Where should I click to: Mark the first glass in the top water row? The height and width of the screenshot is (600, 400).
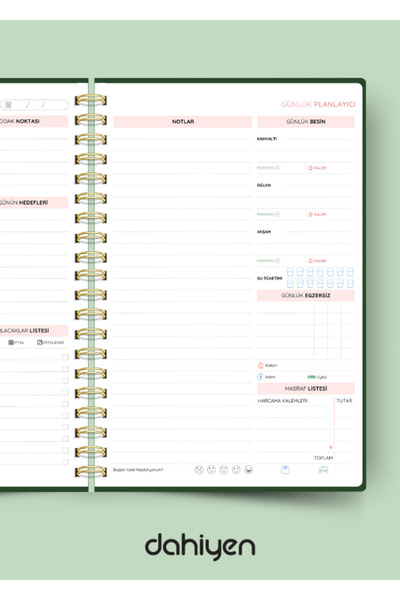point(290,272)
